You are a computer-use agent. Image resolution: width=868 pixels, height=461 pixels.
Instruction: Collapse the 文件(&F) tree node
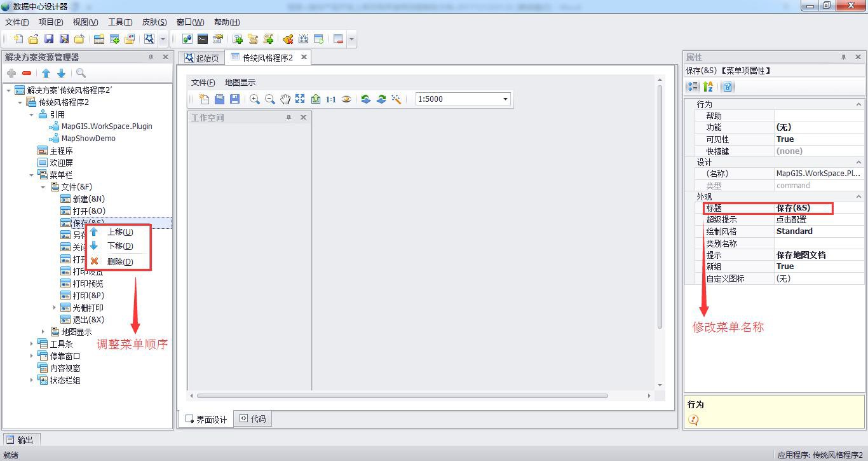43,187
